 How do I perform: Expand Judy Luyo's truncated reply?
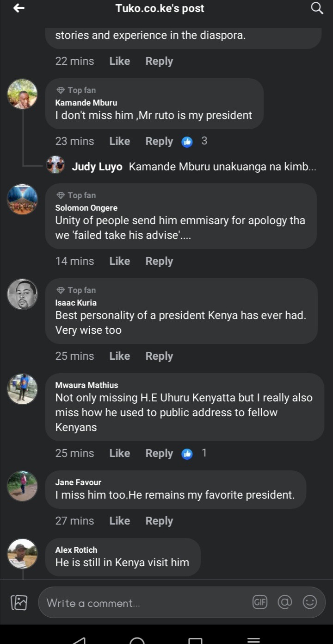pyautogui.click(x=222, y=167)
